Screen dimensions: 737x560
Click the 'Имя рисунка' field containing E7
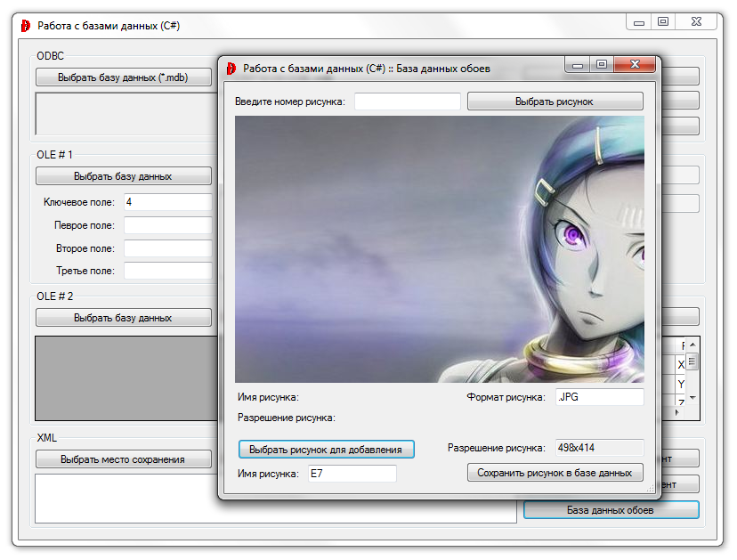352,474
